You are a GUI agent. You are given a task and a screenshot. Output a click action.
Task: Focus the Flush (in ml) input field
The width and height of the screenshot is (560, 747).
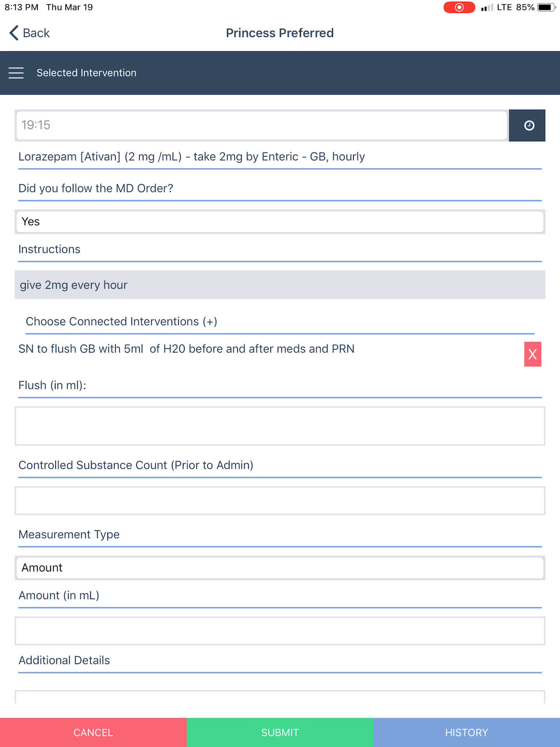click(280, 426)
